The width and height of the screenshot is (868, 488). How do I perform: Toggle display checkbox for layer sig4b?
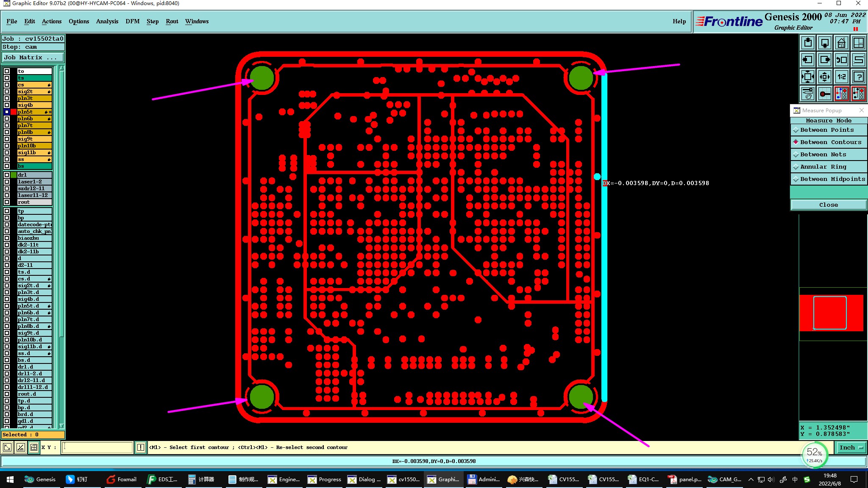click(7, 105)
